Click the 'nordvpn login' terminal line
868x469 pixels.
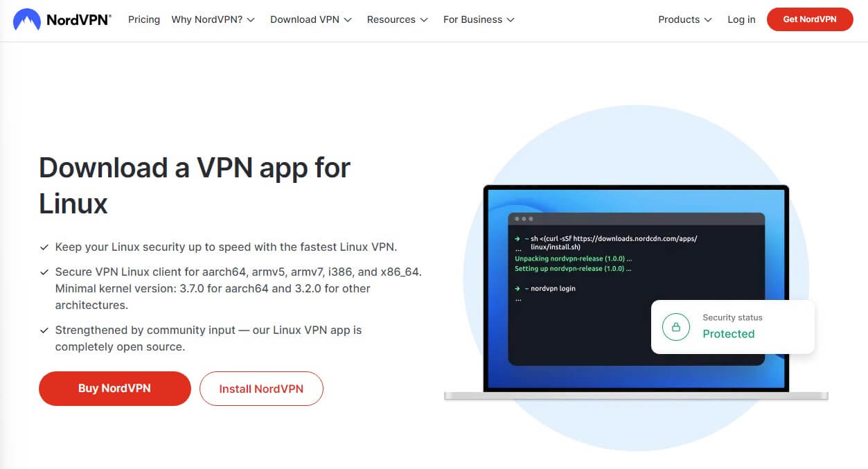click(545, 288)
